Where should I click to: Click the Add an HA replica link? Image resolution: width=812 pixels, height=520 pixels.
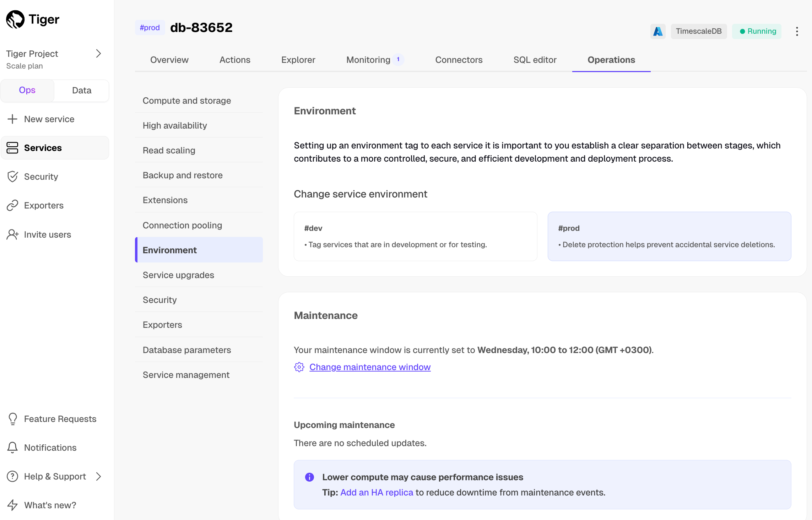[x=377, y=492]
